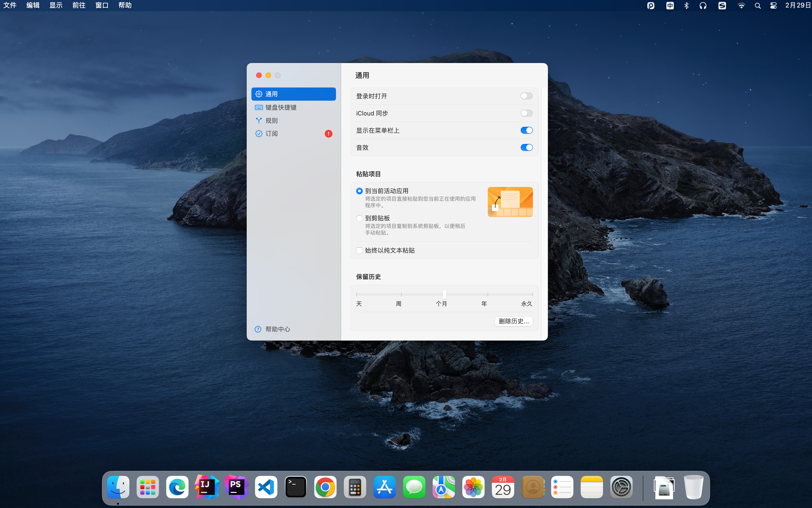
Task: Open Maps from the Dock
Action: pos(444,487)
